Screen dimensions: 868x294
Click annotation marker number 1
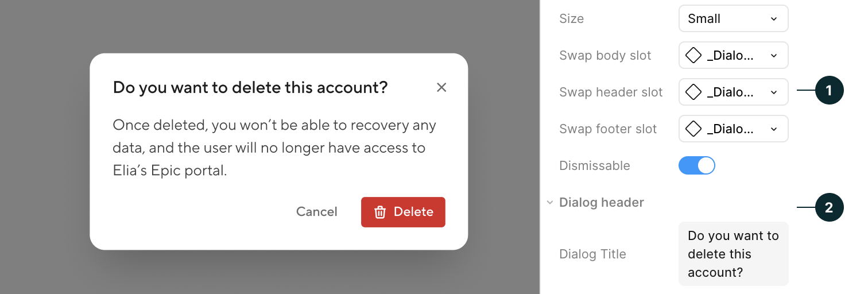pos(828,91)
